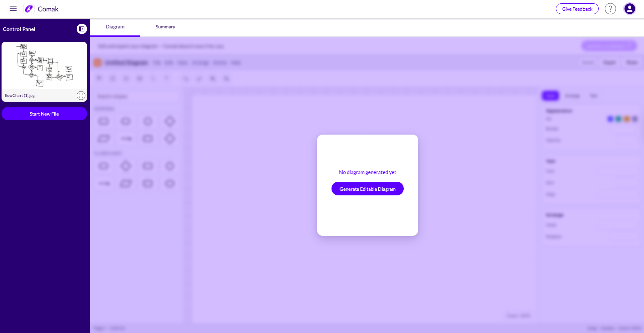Open the Style tab in the right panel
The width and height of the screenshot is (644, 333).
(550, 96)
